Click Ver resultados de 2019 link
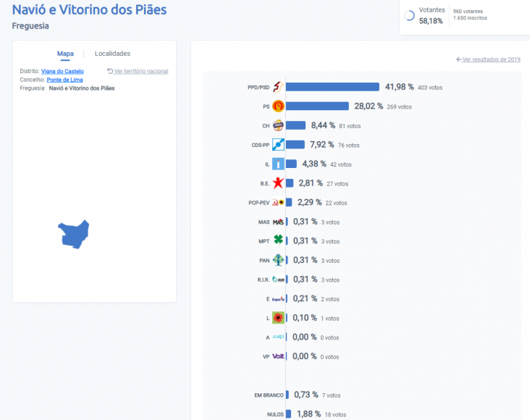Screen dimensions: 530x420 click(488, 59)
